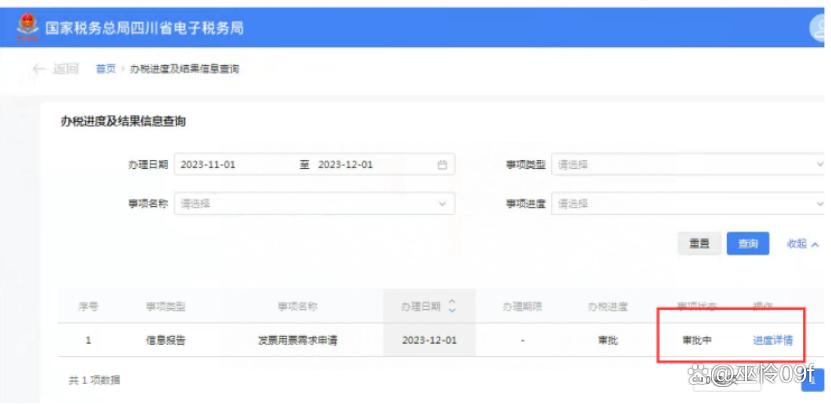Click the 序号 column header
The height and width of the screenshot is (404, 831).
(x=88, y=306)
